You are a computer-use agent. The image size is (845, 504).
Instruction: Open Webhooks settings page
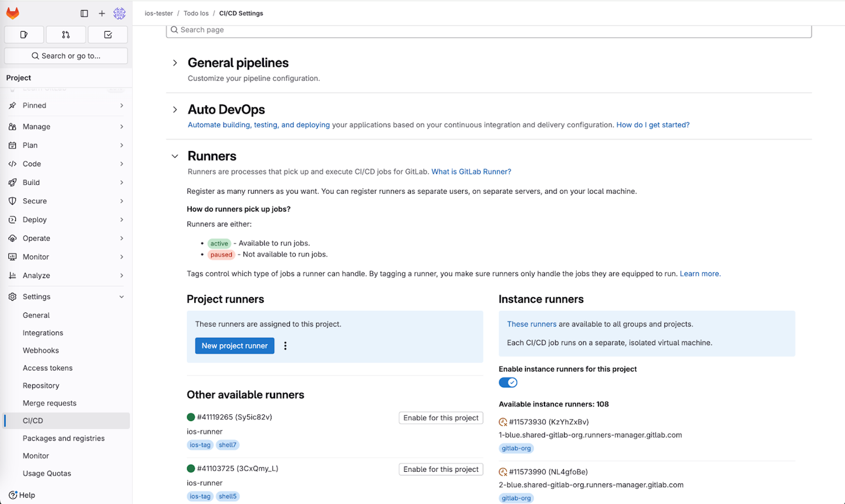[x=67, y=350]
